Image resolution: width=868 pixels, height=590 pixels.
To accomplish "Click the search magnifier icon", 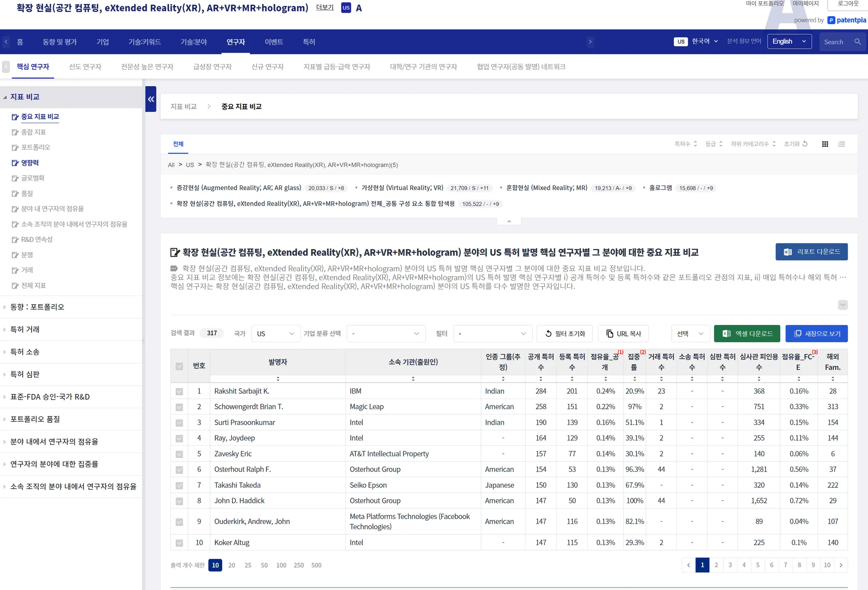I will click(857, 42).
